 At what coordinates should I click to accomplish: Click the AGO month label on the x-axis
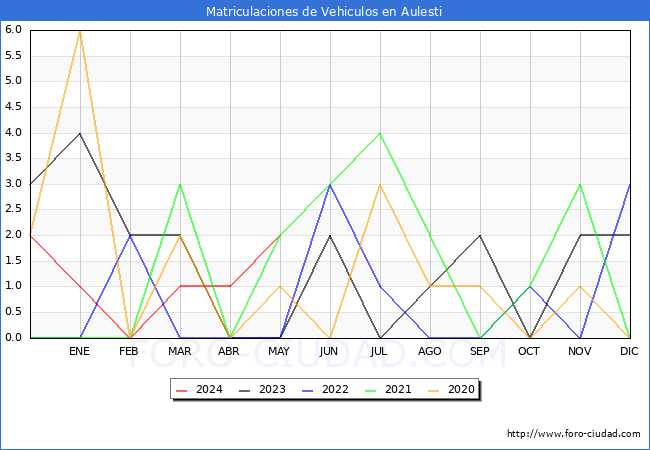[429, 351]
